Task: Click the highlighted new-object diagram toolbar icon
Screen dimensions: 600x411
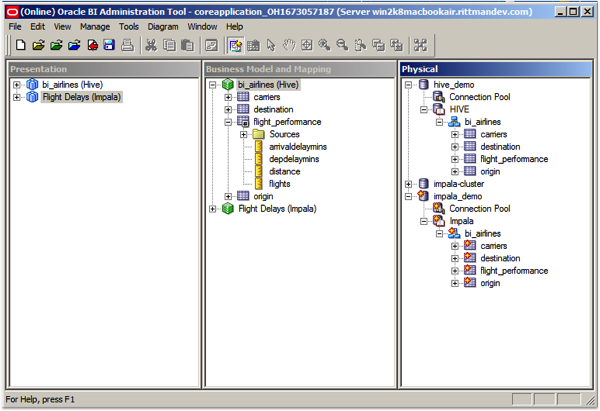Action: click(x=235, y=46)
